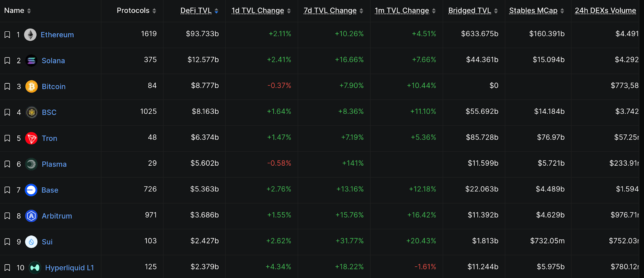This screenshot has height=278, width=644.
Task: Sort by 1m TVL Change arrow
Action: pos(434,11)
